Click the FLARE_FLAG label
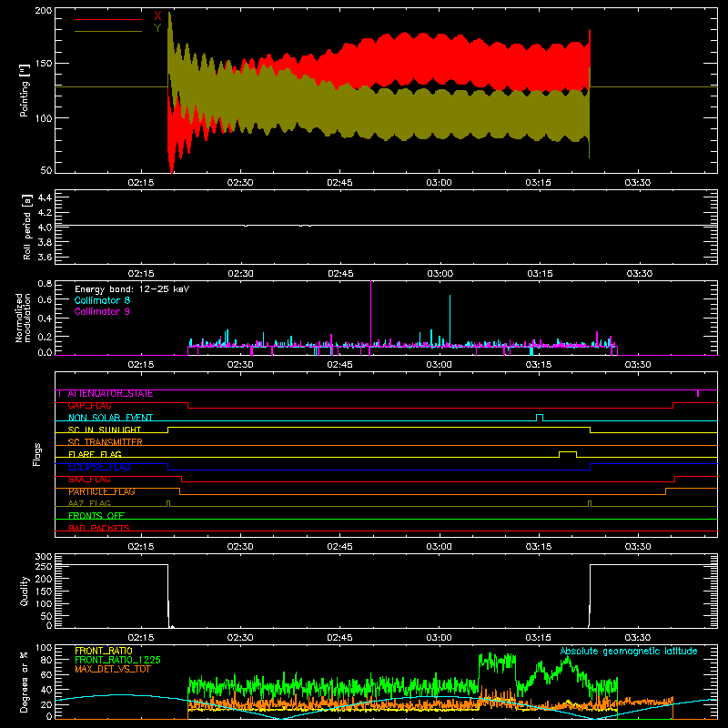 [95, 454]
